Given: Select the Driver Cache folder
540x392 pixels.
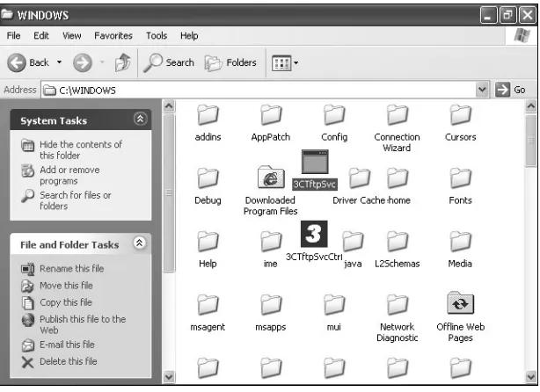Looking at the screenshot, I should click(x=359, y=186).
